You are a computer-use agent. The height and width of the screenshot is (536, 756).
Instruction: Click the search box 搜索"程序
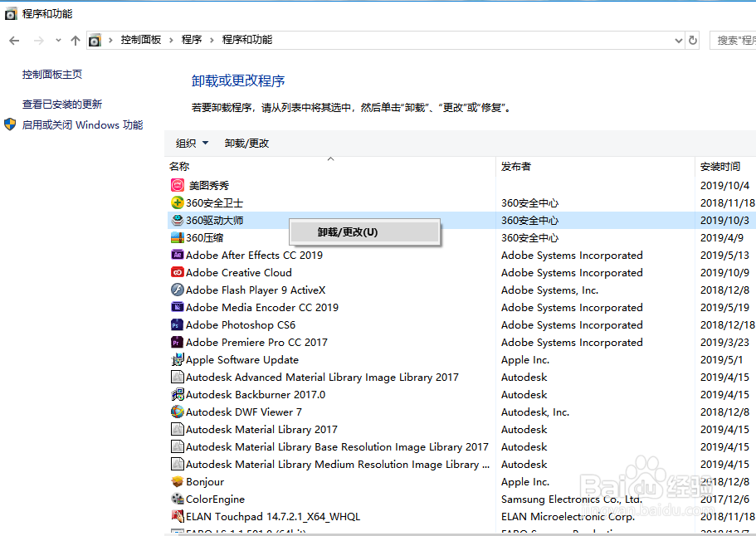(x=733, y=41)
